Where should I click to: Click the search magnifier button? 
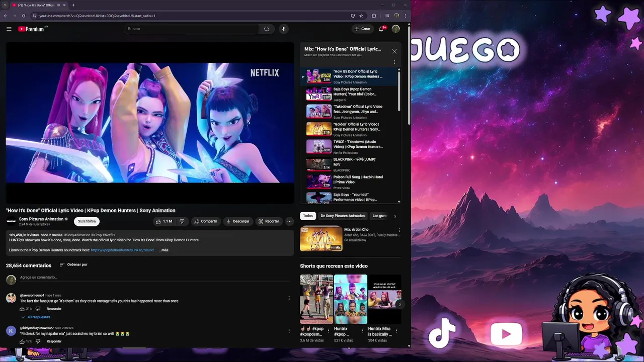[267, 29]
